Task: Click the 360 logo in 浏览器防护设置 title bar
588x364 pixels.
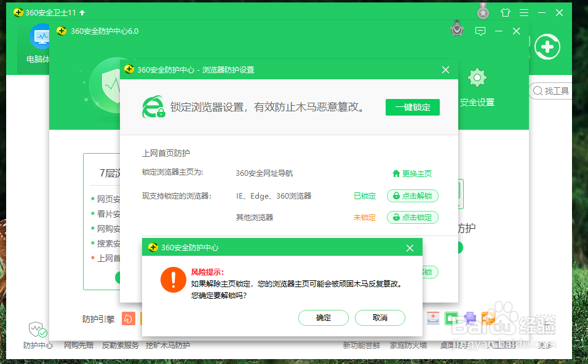Action: click(129, 69)
